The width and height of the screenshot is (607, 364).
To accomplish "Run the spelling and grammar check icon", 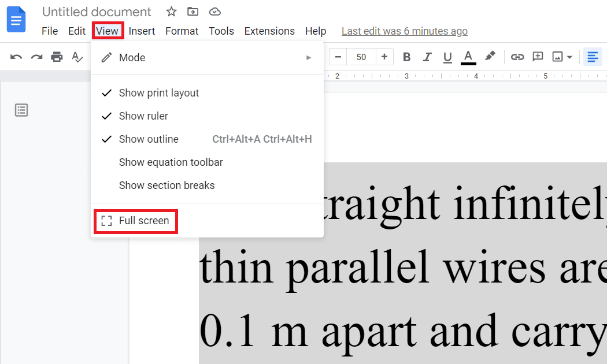I will [77, 57].
